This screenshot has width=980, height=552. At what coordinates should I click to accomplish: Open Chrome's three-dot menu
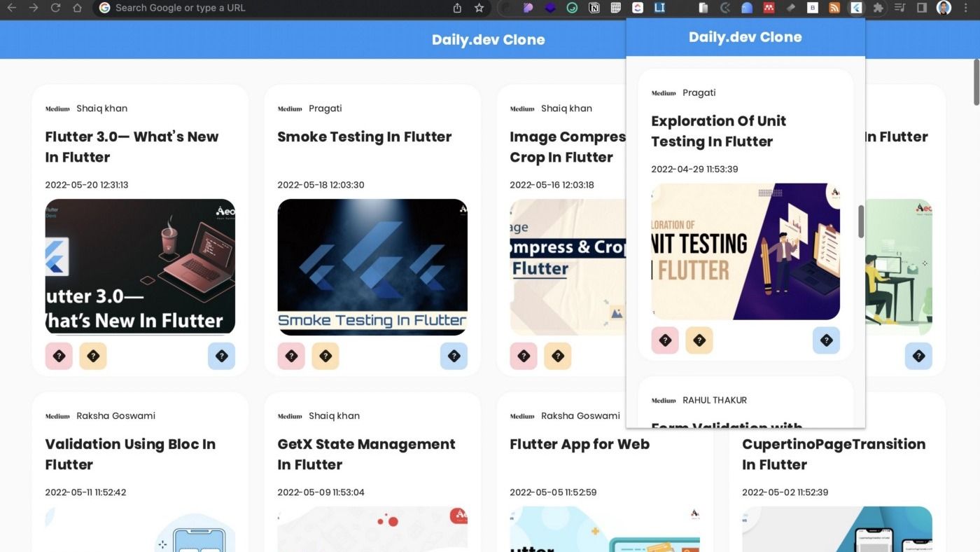click(967, 8)
